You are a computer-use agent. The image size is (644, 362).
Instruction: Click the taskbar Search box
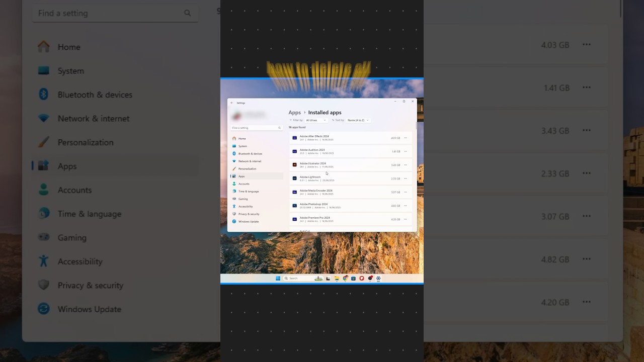(x=303, y=278)
